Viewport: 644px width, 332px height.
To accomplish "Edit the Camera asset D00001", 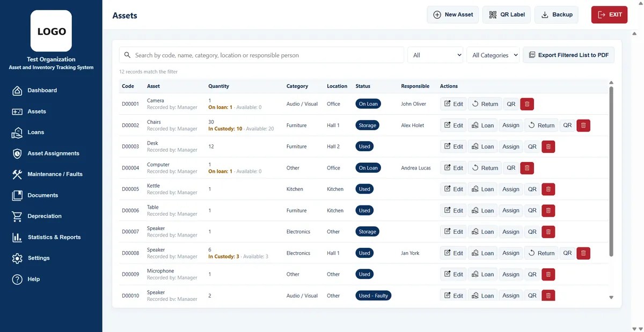I will pyautogui.click(x=453, y=104).
